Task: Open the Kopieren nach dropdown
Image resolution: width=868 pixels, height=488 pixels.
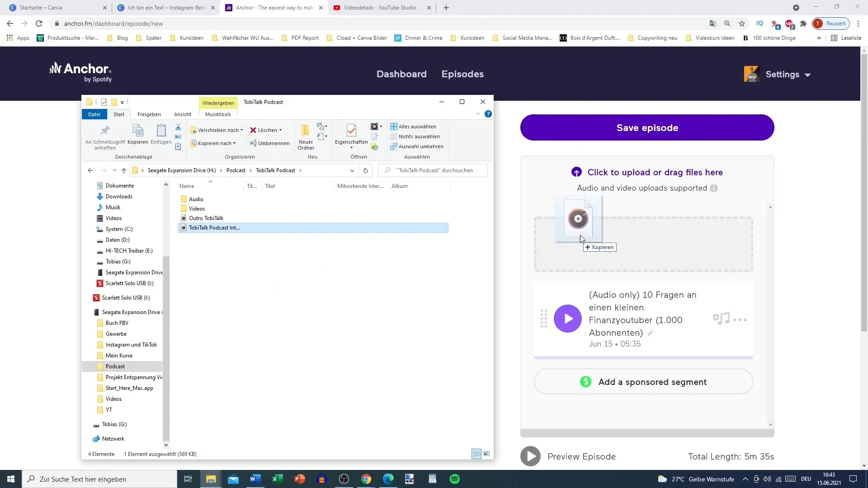Action: tap(213, 143)
